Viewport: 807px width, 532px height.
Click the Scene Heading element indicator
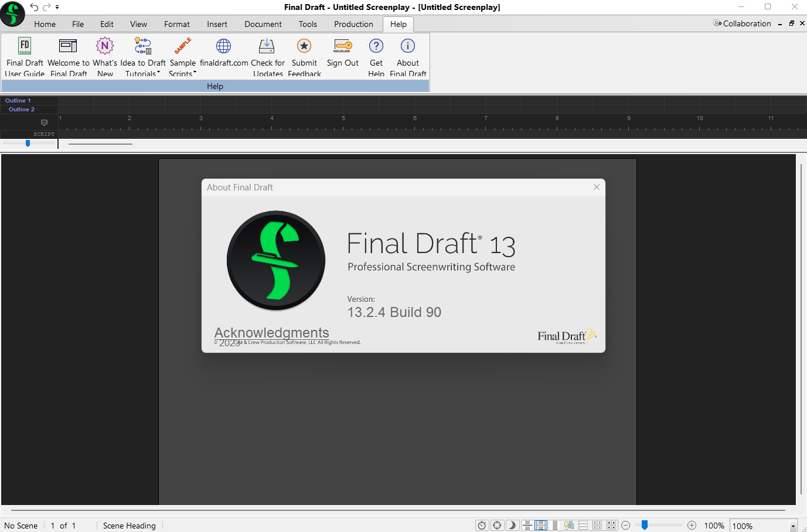tap(130, 526)
